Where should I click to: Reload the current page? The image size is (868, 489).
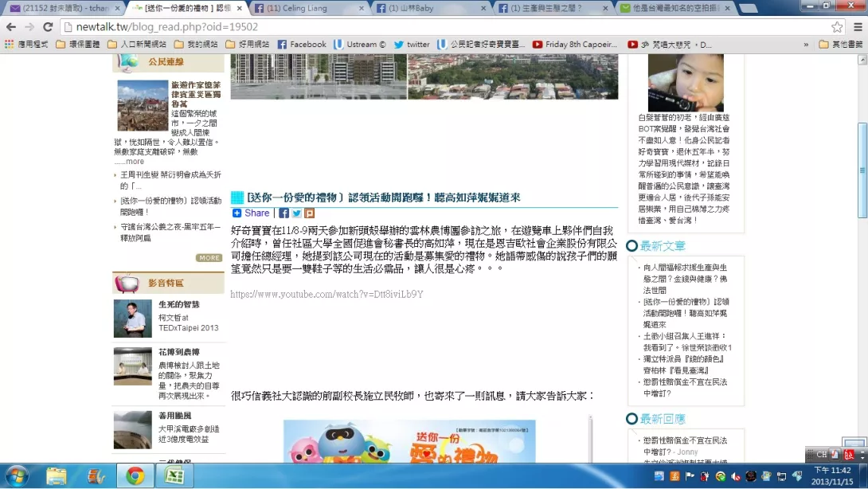click(x=48, y=26)
